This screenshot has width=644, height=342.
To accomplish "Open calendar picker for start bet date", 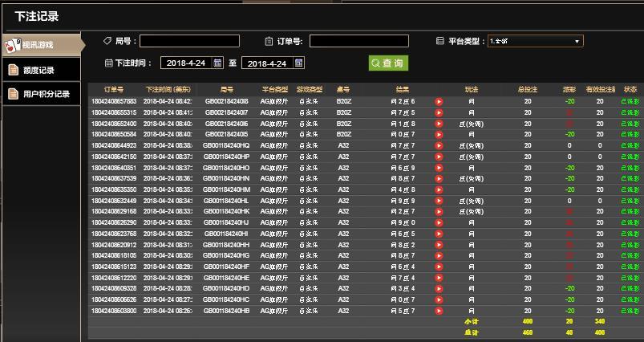I will [x=217, y=63].
